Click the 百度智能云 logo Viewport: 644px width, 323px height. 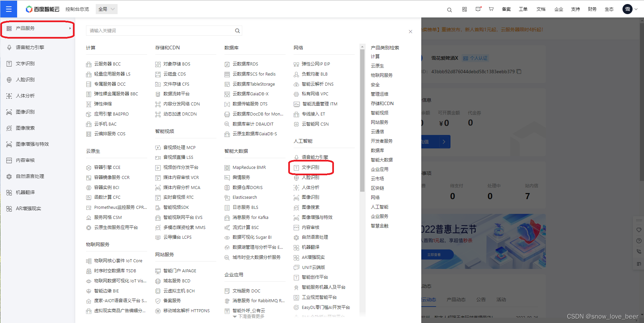point(43,9)
